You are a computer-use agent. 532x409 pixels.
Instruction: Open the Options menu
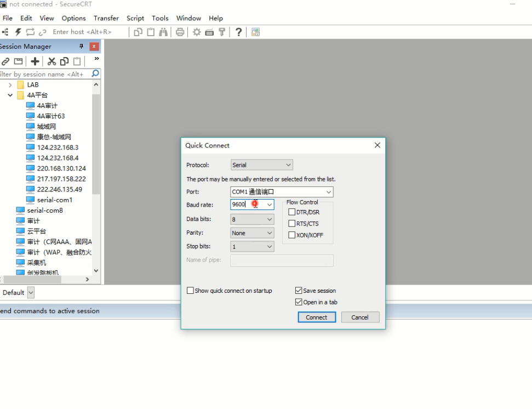tap(73, 18)
